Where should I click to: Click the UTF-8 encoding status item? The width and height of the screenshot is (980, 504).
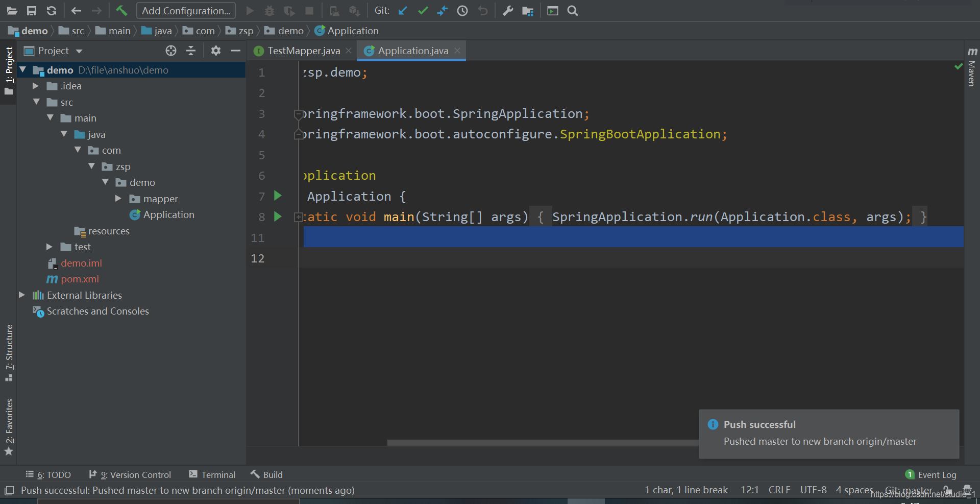(814, 490)
